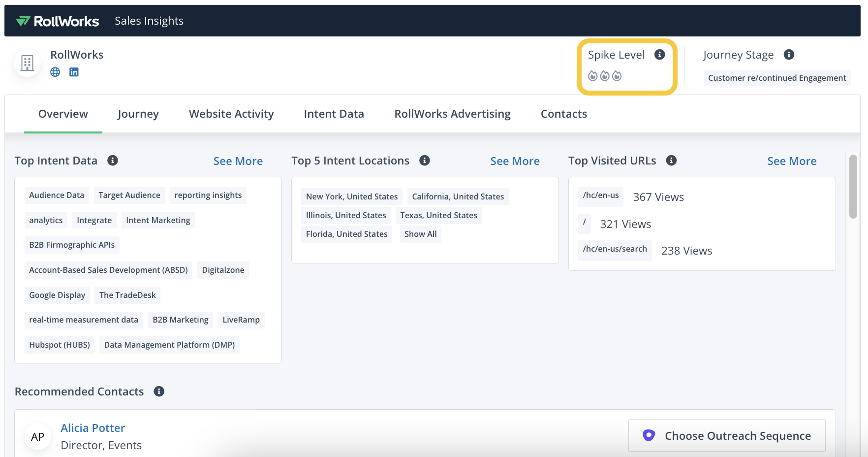Expand locations with Show All
The image size is (868, 457).
click(420, 234)
